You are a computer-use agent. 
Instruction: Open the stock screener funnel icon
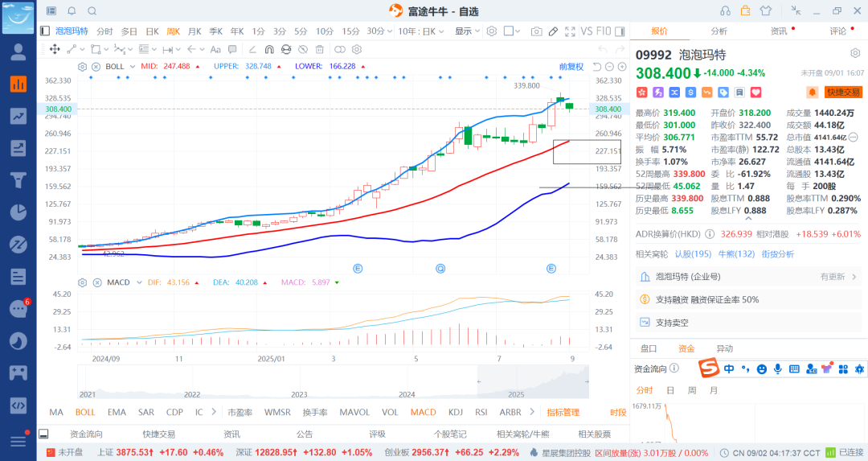tap(18, 180)
